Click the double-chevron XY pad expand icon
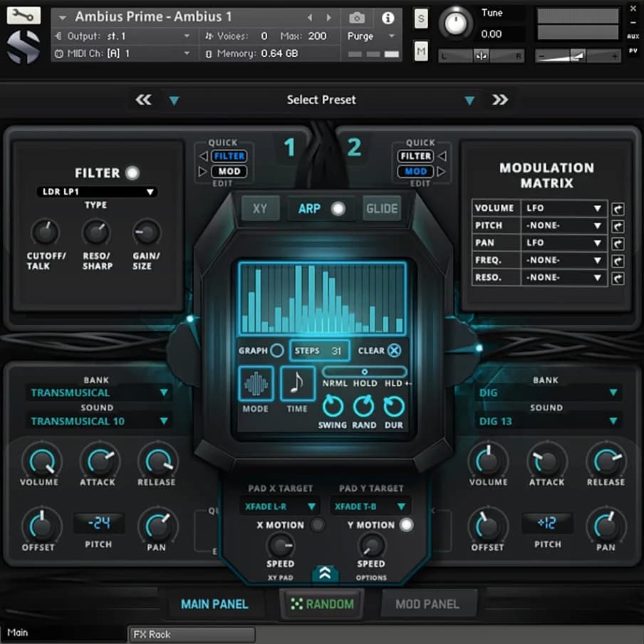The width and height of the screenshot is (644, 644). point(324,573)
